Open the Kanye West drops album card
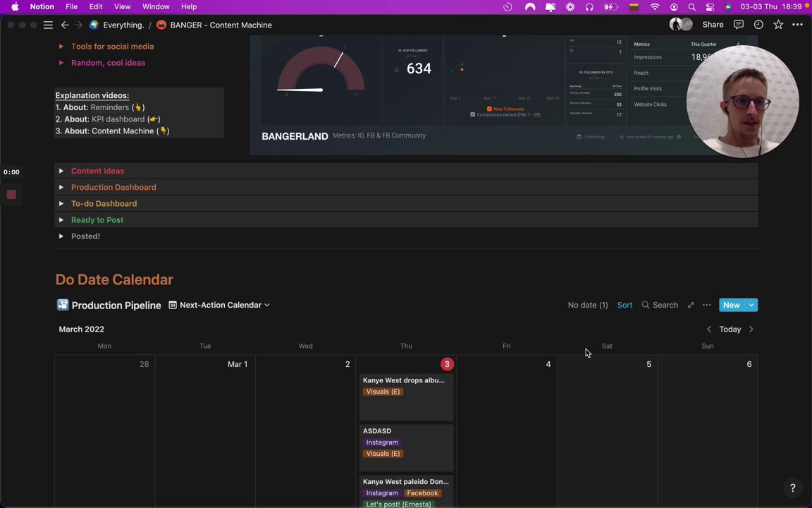The height and width of the screenshot is (508, 812). point(406,397)
